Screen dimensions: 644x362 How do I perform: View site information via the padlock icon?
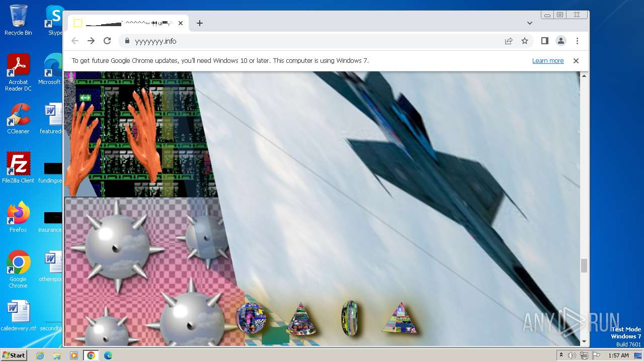click(127, 41)
